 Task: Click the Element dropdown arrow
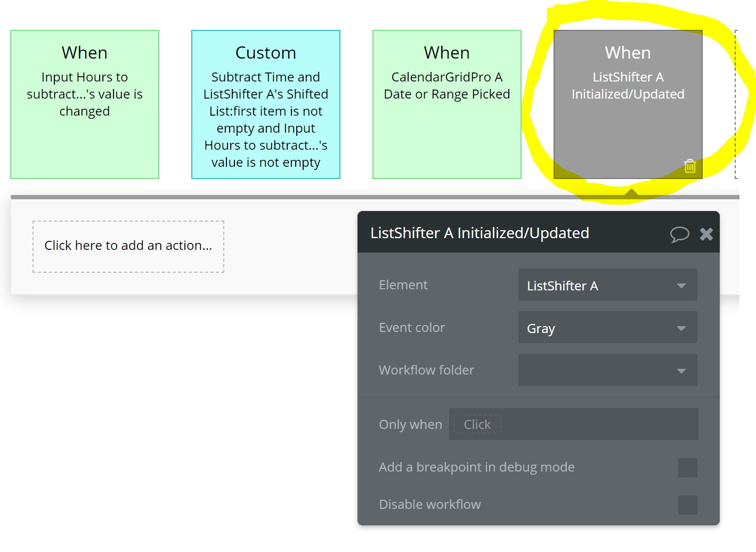(681, 286)
